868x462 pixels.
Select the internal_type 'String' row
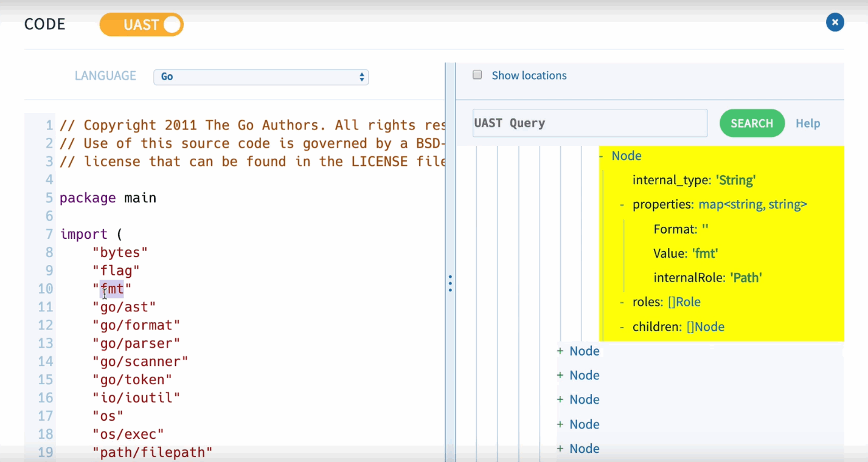694,180
